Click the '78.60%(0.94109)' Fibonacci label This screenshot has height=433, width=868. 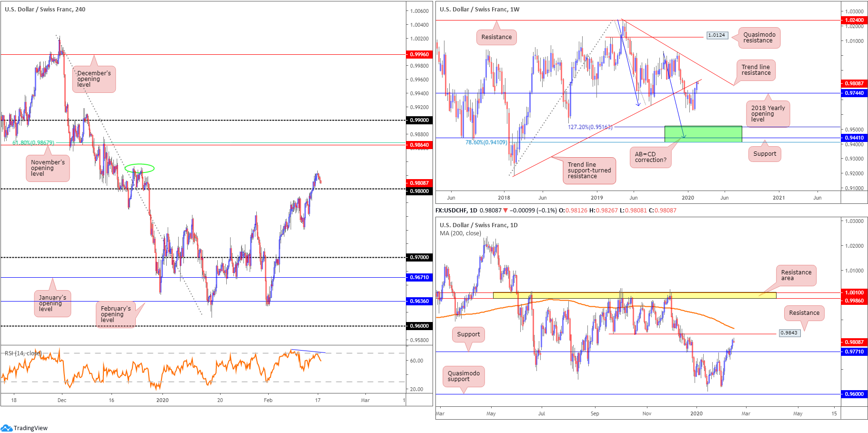(x=486, y=142)
